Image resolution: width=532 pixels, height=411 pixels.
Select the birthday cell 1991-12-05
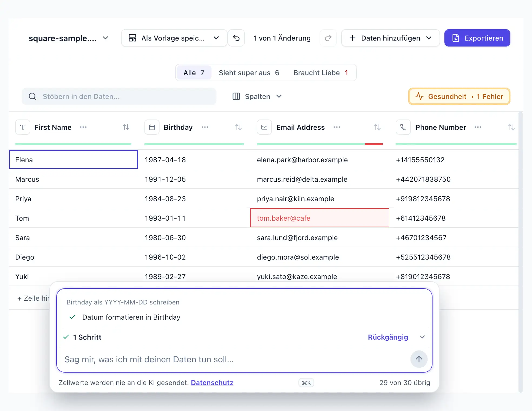(x=194, y=179)
